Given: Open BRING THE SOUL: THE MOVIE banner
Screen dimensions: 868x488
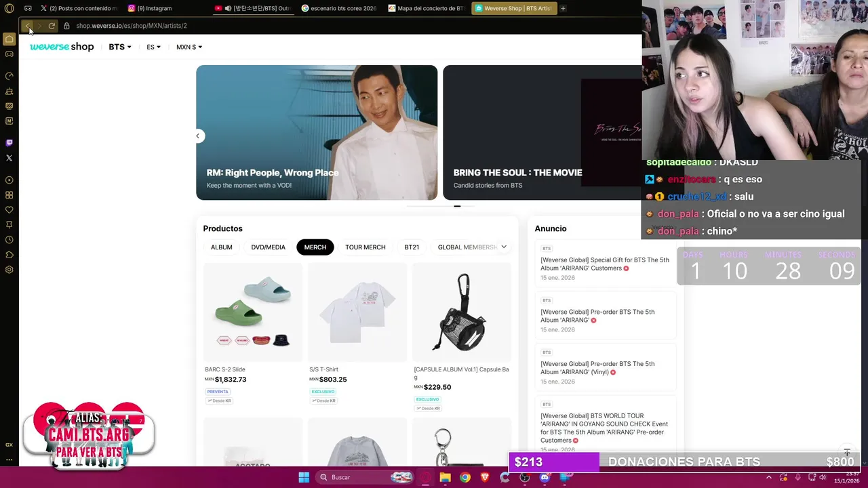Looking at the screenshot, I should (x=542, y=132).
